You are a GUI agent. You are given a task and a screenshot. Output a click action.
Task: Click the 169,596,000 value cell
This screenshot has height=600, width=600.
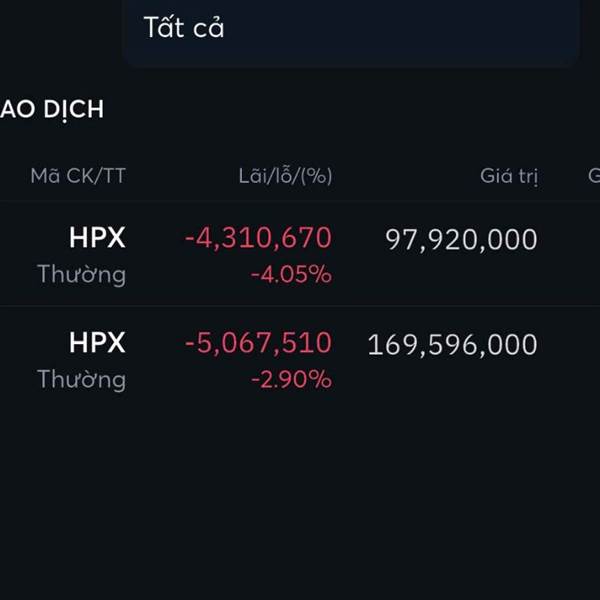(x=452, y=345)
